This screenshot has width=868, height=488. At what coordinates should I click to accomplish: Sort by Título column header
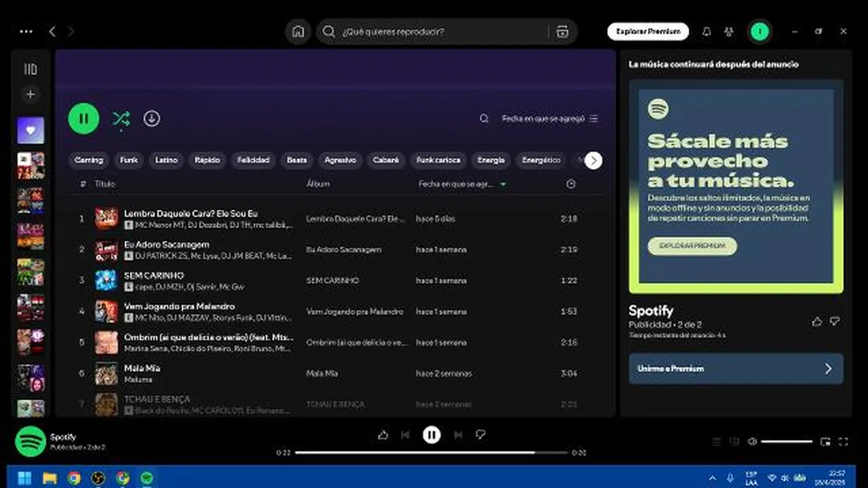coord(104,184)
